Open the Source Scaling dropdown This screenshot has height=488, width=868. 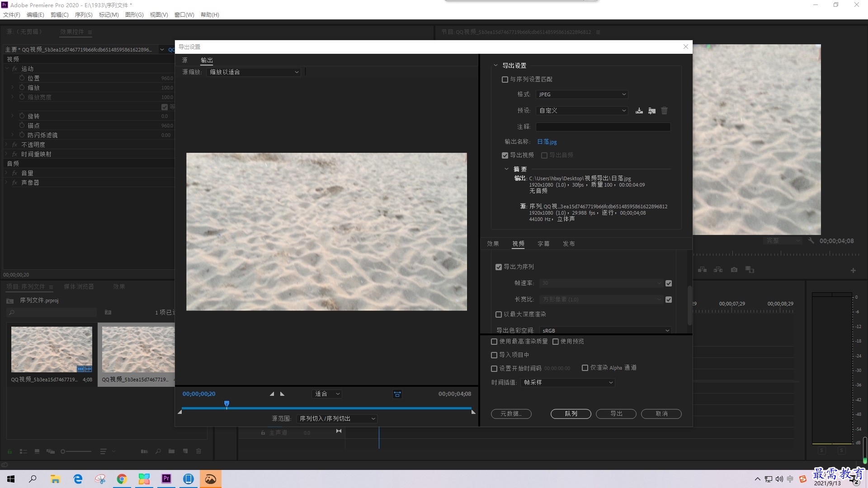[x=254, y=72]
